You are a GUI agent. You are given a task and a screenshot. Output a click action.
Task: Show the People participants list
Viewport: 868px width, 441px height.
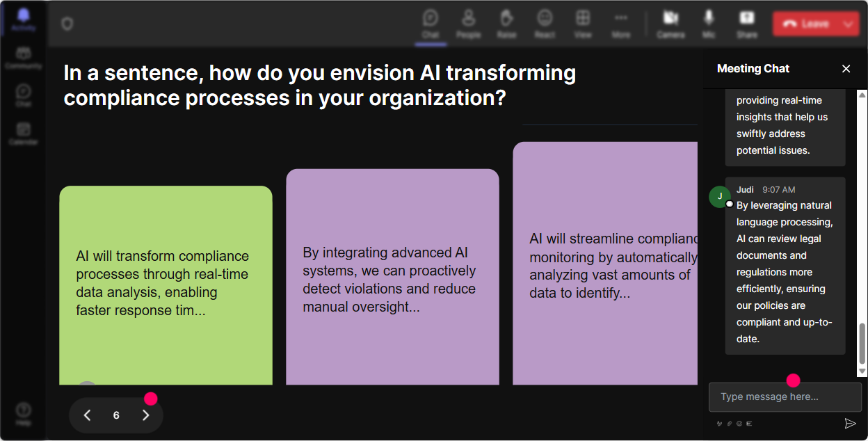(469, 24)
